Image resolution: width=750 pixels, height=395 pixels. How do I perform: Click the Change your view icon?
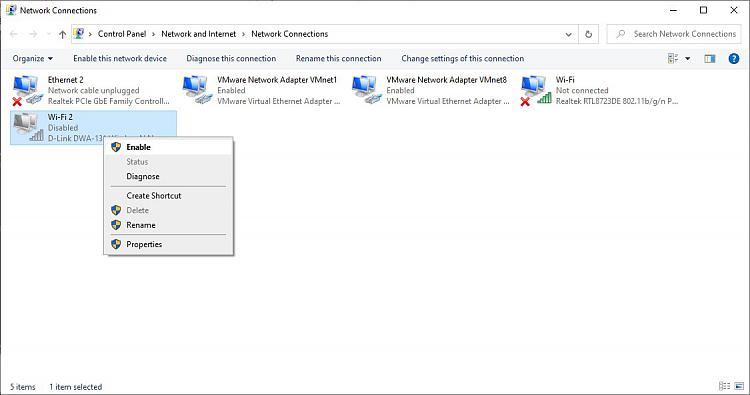pos(673,58)
